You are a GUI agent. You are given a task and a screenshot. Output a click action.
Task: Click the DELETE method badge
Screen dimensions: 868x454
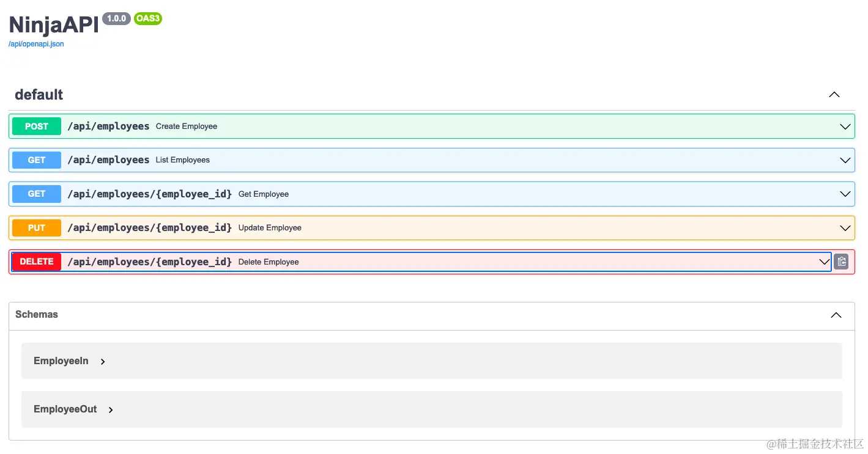click(37, 262)
